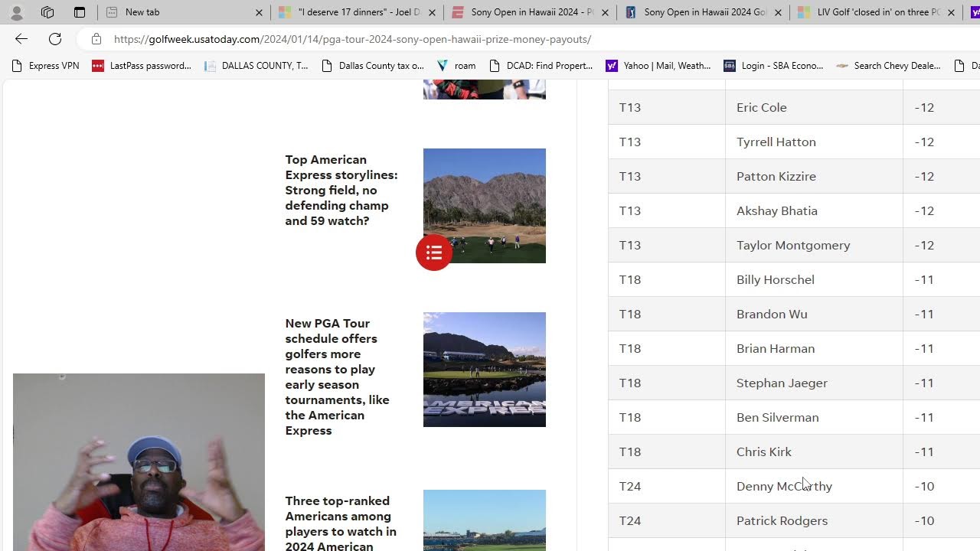
Task: Select Akshay Bhatia table cell
Action: 814,210
